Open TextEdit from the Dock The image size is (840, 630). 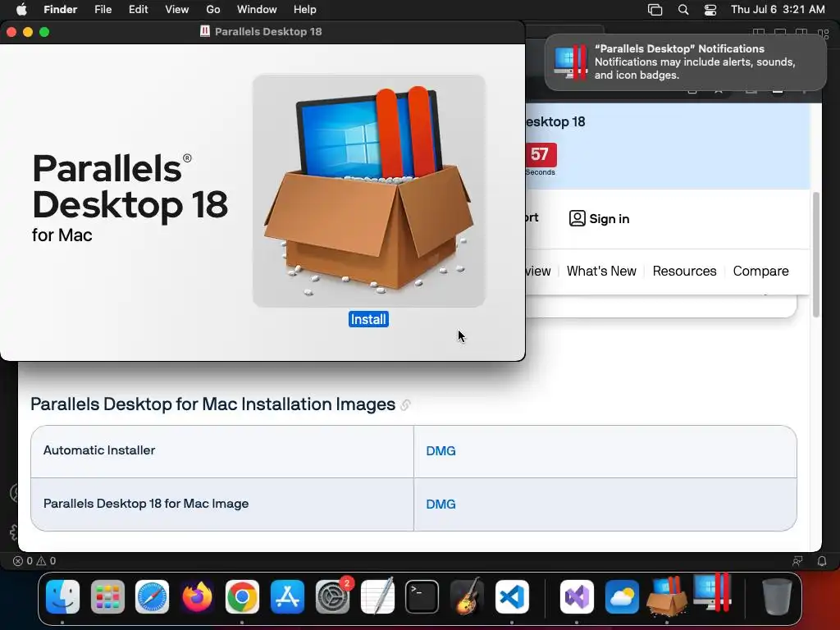pos(377,597)
